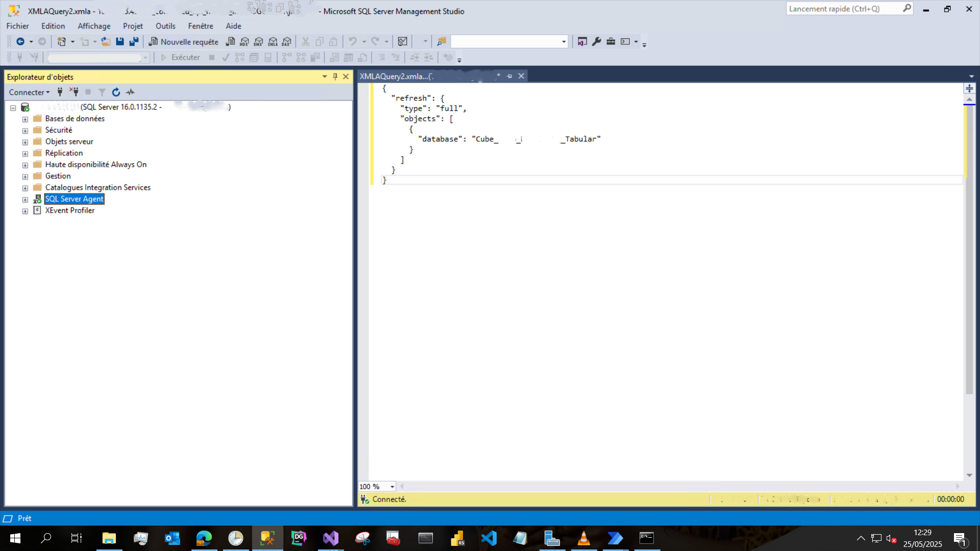Click the Save All icon

tap(134, 42)
